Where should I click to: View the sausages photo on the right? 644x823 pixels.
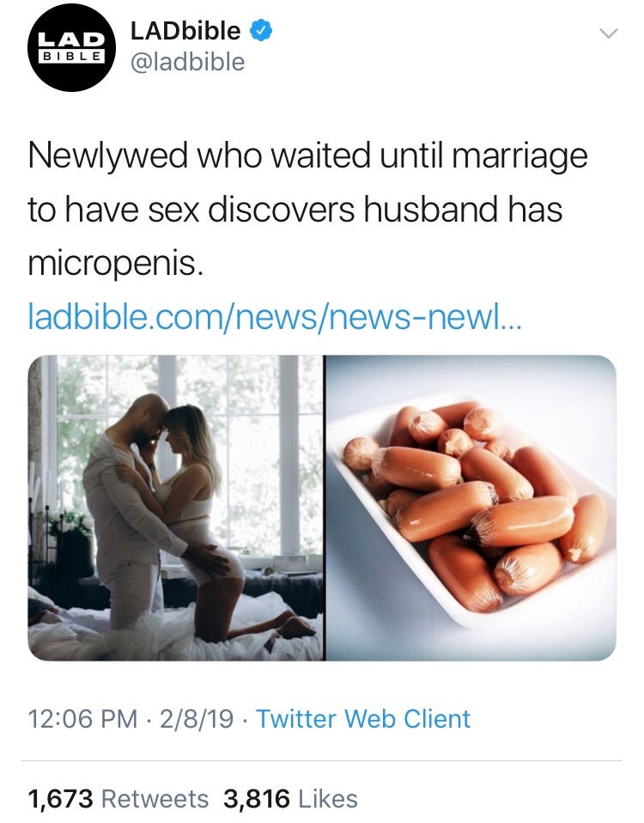471,508
